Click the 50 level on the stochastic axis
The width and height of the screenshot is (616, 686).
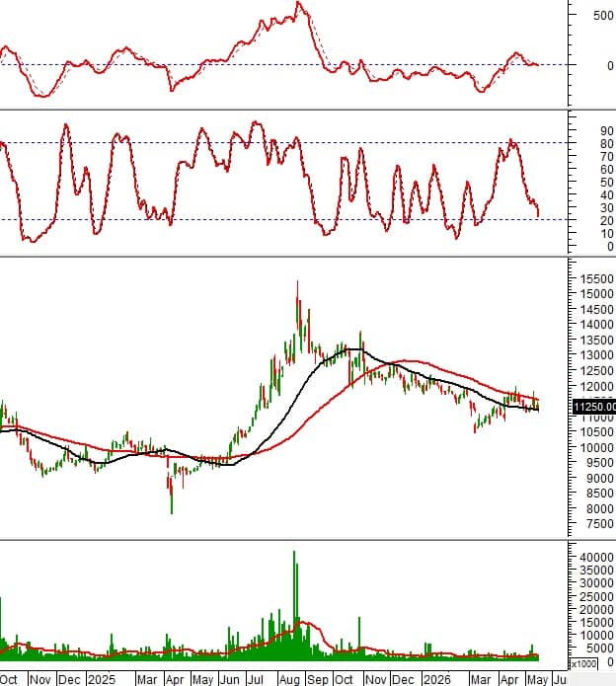pyautogui.click(x=607, y=182)
